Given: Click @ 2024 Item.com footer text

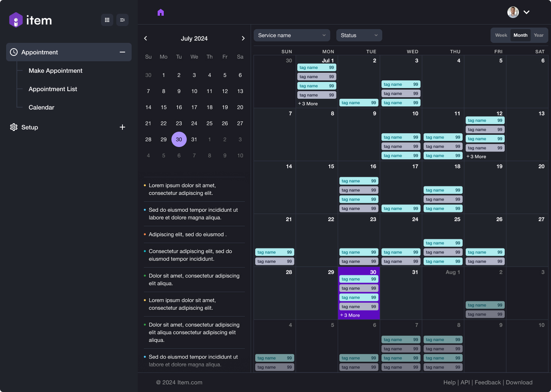Looking at the screenshot, I should [x=179, y=382].
